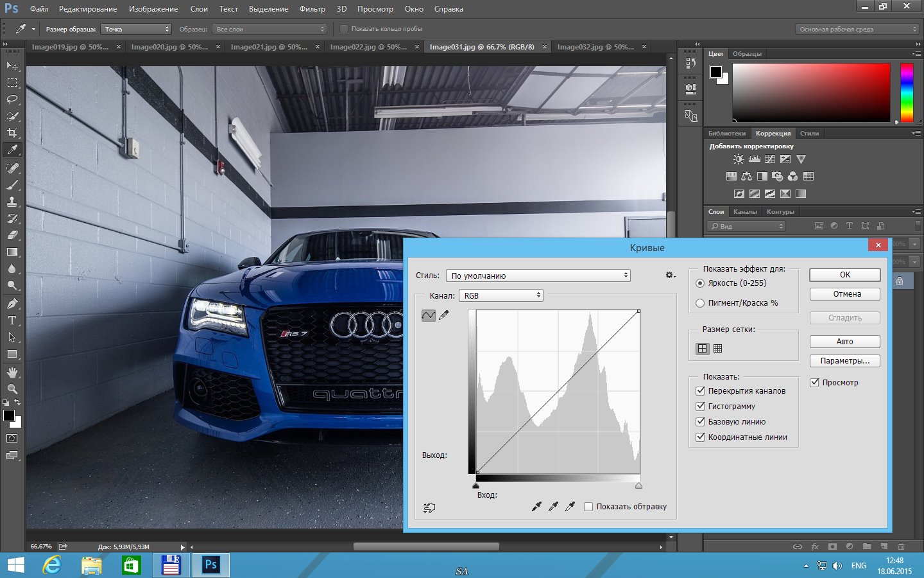The image size is (924, 578).
Task: Open the Стиль preset dropdown
Action: point(538,276)
